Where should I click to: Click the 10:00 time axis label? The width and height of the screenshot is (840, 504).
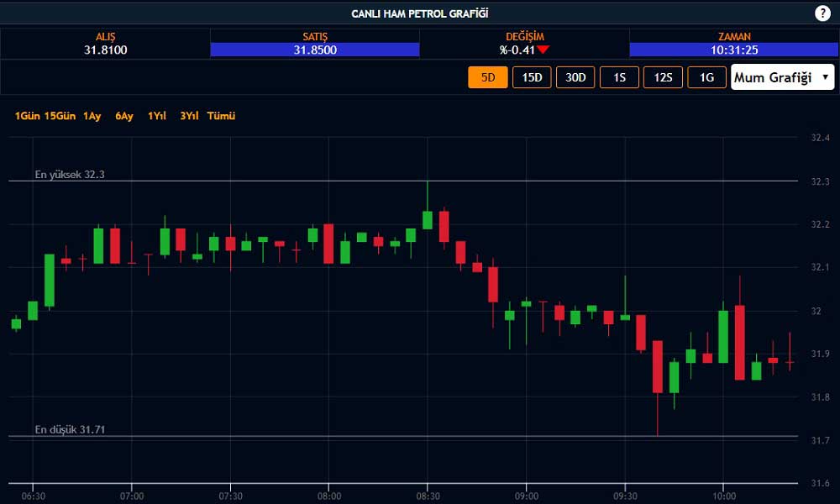point(724,496)
